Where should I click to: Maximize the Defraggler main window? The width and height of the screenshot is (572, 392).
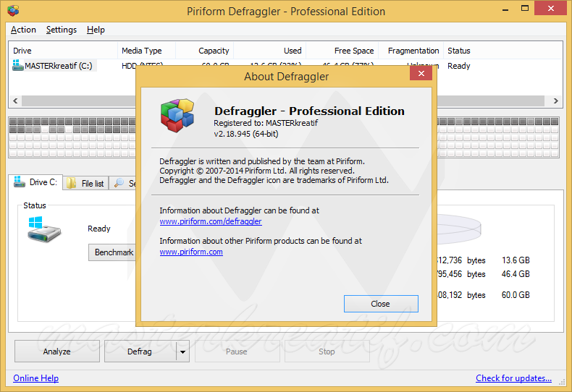[525, 9]
